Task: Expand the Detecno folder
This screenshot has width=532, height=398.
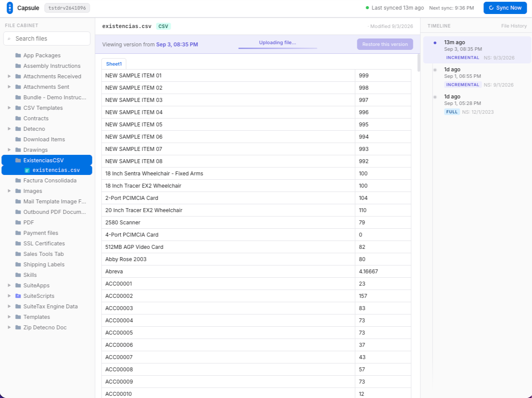Action: coord(9,129)
